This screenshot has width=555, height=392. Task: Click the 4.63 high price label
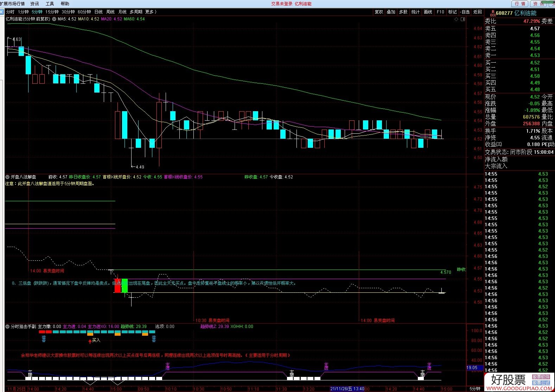17,39
